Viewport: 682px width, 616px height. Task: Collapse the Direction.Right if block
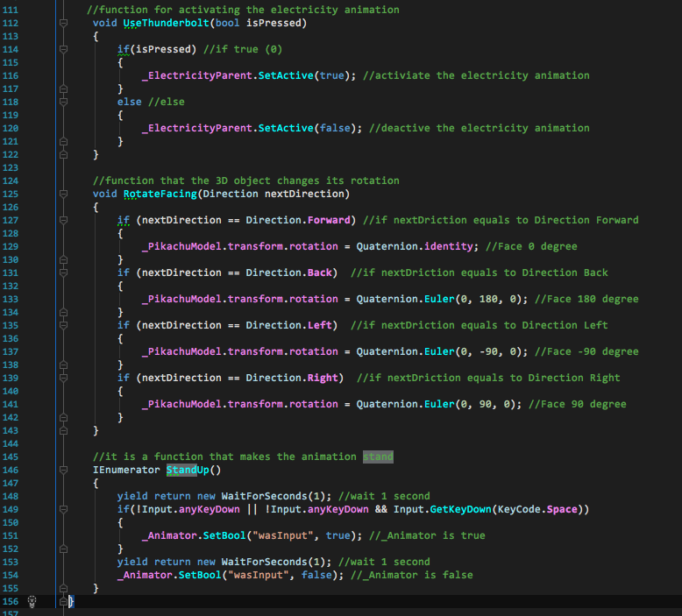pos(63,378)
